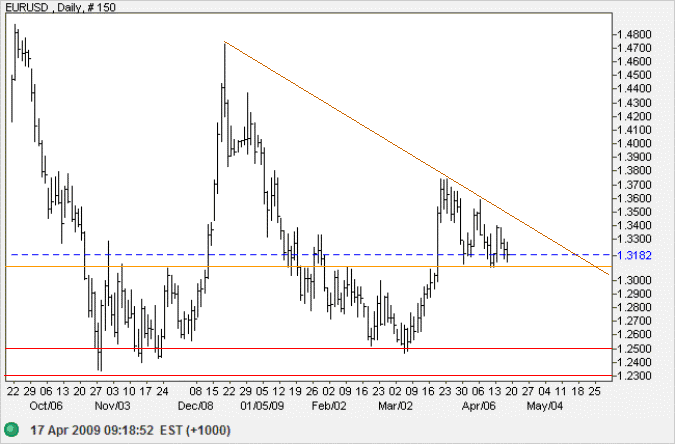Select the lower red line at 1.2300
Image resolution: width=675 pixels, height=444 pixels.
click(x=308, y=376)
